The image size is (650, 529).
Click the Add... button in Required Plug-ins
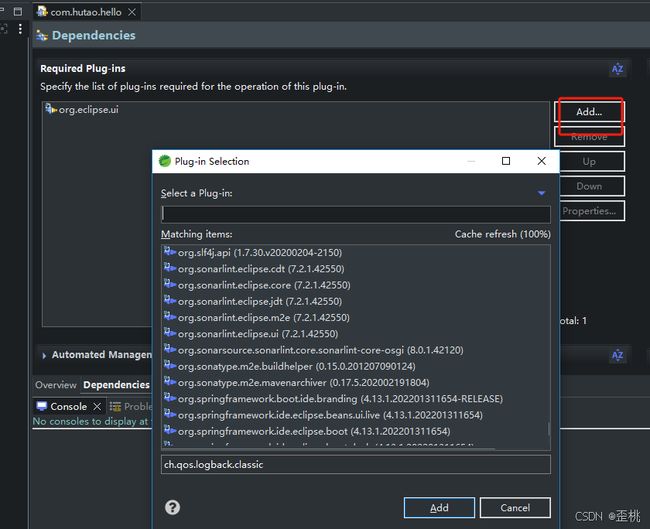[x=589, y=112]
